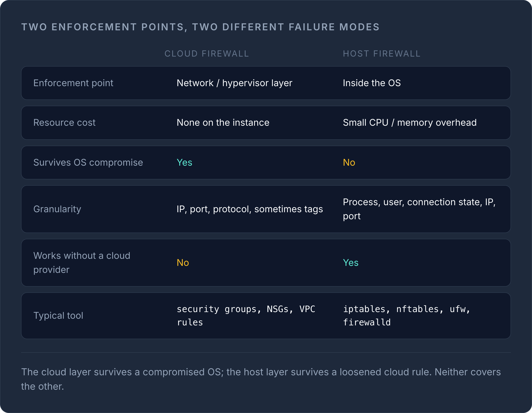
Task: Click the None on the instance cell
Action: (223, 122)
